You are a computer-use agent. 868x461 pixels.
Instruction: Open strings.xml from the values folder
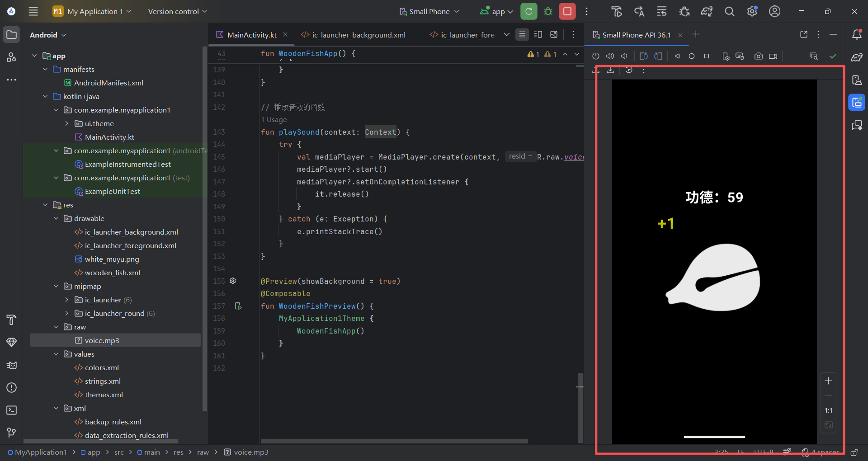click(x=103, y=381)
